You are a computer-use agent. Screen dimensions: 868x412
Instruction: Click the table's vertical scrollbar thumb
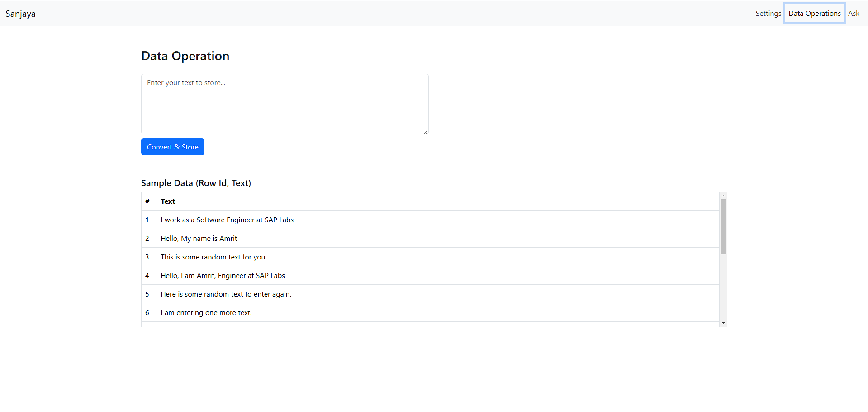tap(723, 226)
